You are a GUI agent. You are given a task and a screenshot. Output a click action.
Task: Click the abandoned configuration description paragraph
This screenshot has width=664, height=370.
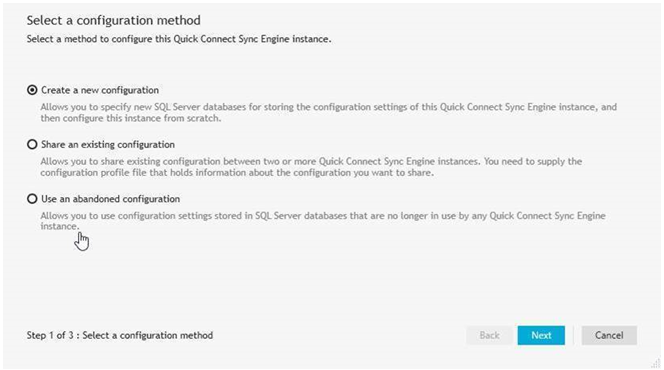[323, 221]
